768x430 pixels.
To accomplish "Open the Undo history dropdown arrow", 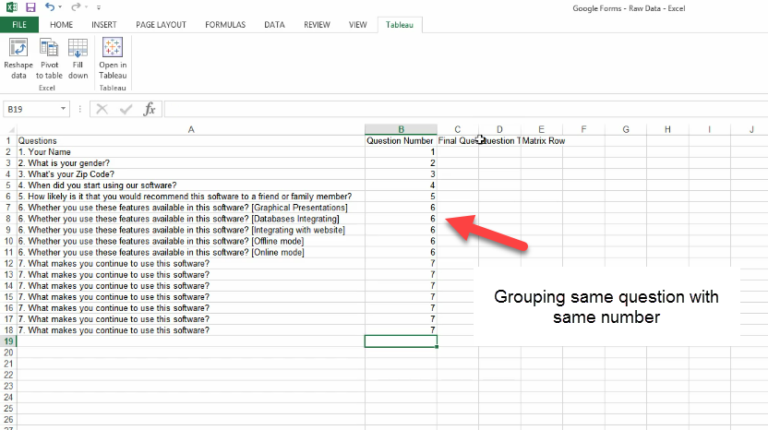I will [x=61, y=7].
